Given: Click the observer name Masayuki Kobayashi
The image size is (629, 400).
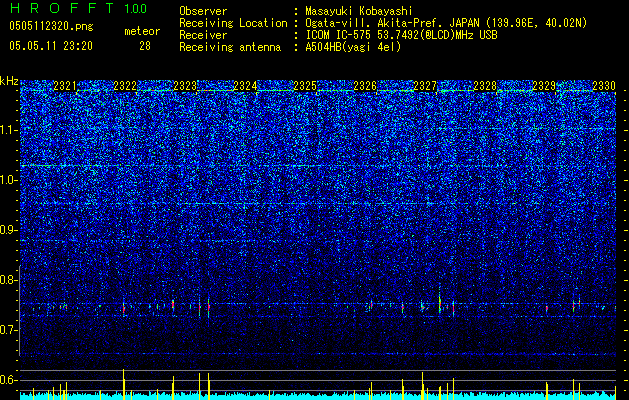Looking at the screenshot, I should 359,11.
